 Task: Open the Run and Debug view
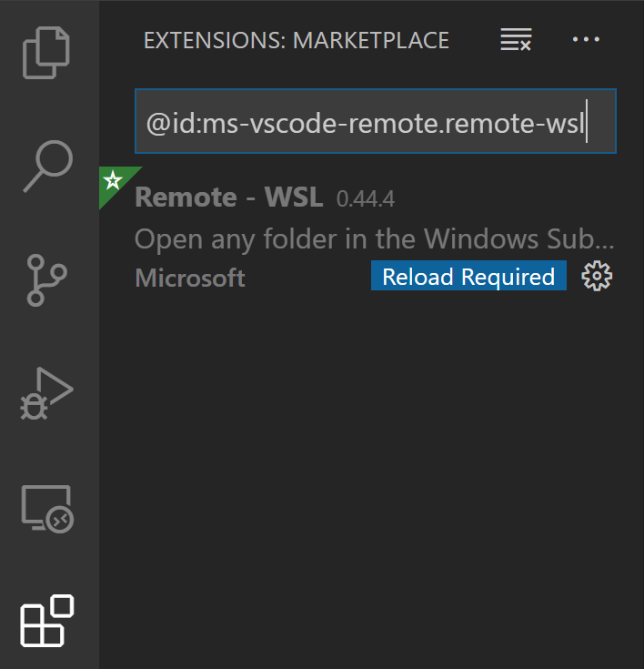pos(48,395)
